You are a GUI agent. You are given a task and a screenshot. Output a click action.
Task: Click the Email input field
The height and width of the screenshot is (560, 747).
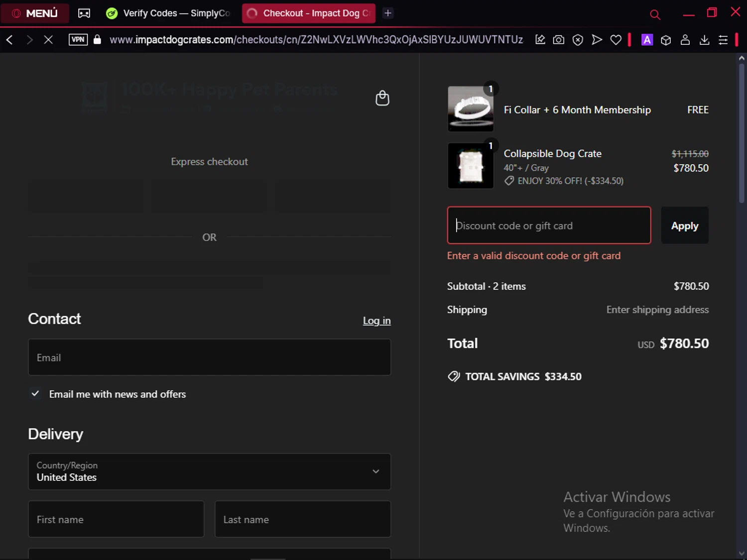click(210, 357)
